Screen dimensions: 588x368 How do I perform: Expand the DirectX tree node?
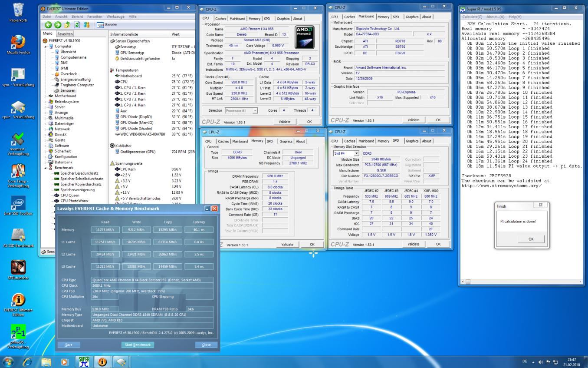(x=46, y=135)
